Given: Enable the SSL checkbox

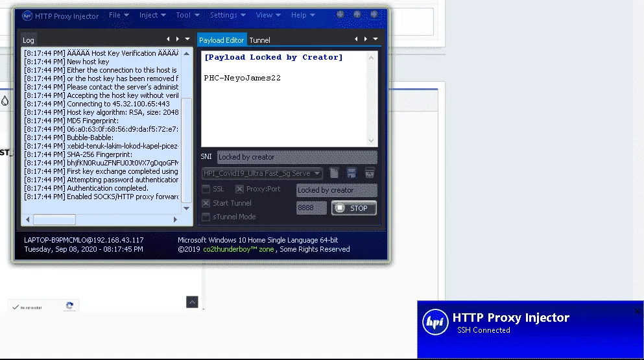Looking at the screenshot, I should [x=206, y=189].
